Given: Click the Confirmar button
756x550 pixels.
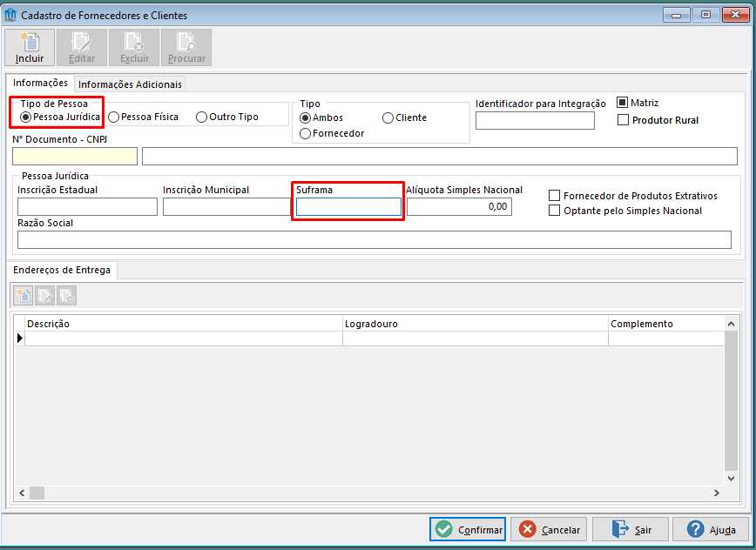Looking at the screenshot, I should point(468,529).
